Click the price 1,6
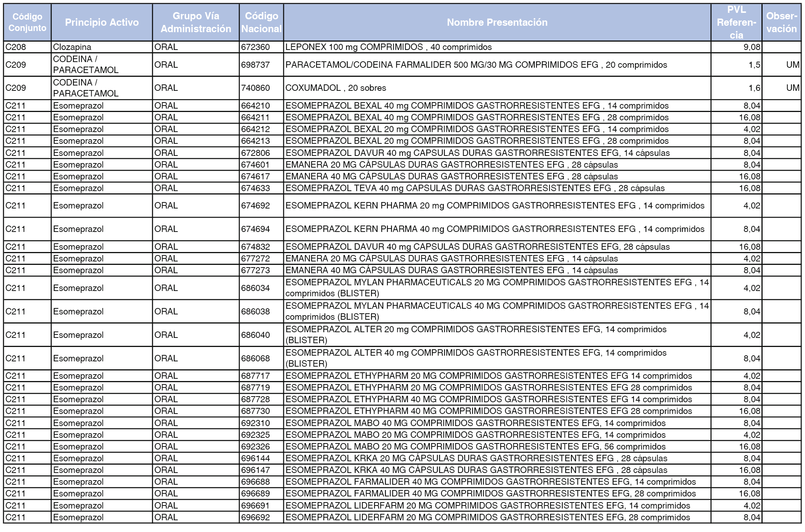This screenshot has width=805, height=532. coord(736,88)
